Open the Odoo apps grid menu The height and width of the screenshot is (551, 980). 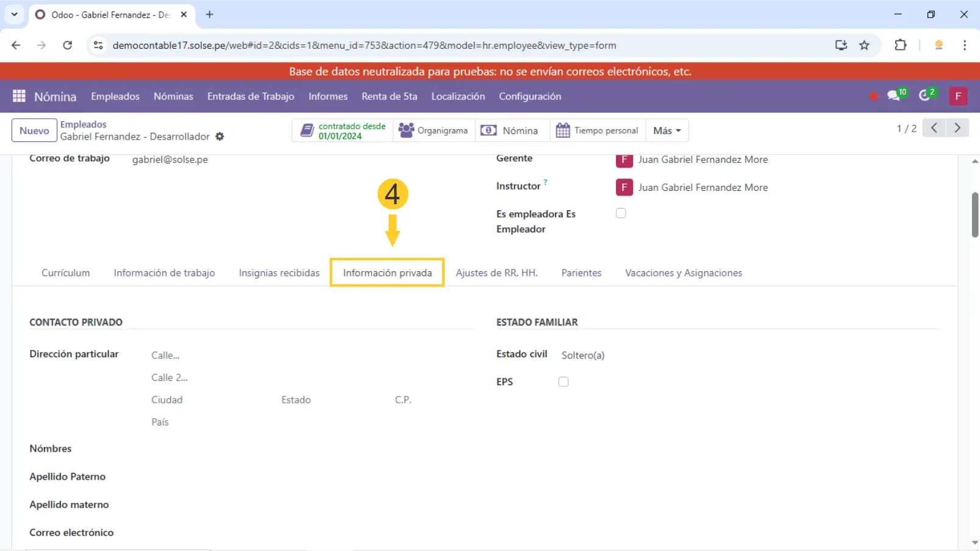(x=19, y=96)
